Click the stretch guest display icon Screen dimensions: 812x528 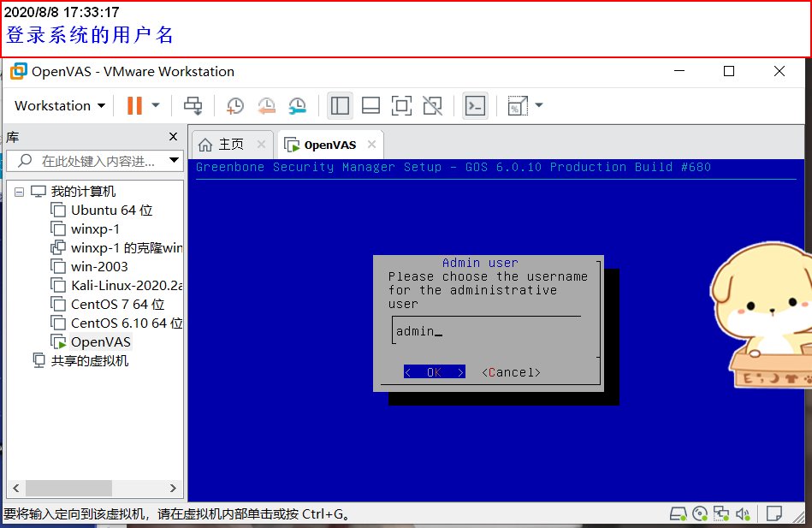518,106
